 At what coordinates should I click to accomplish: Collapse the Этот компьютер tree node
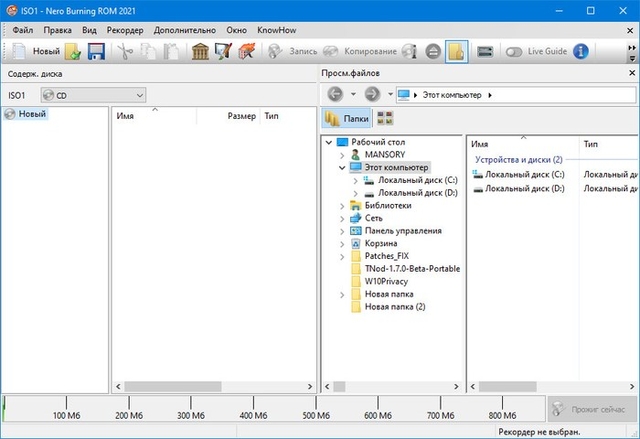coord(343,168)
